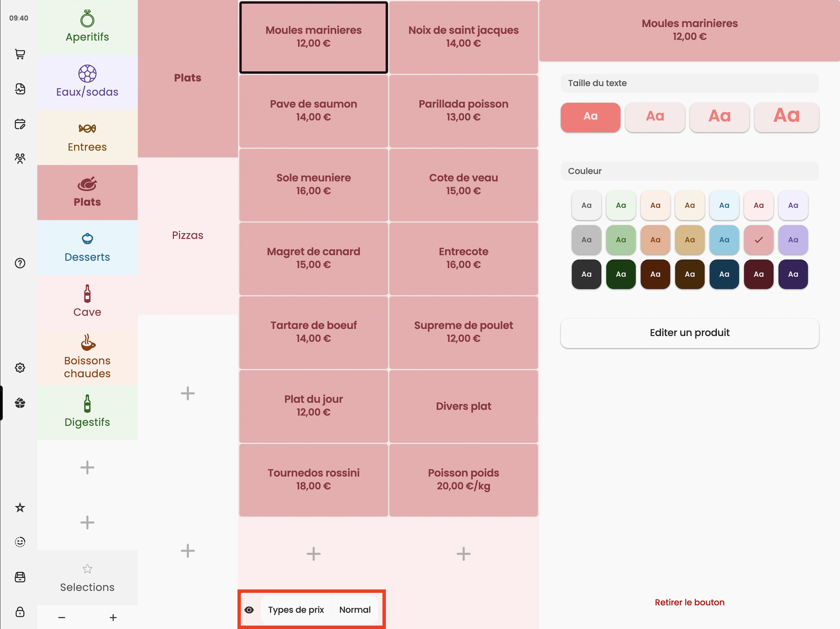Open the favorites star icon in sidebar
Image resolution: width=840 pixels, height=629 pixels.
tap(20, 507)
